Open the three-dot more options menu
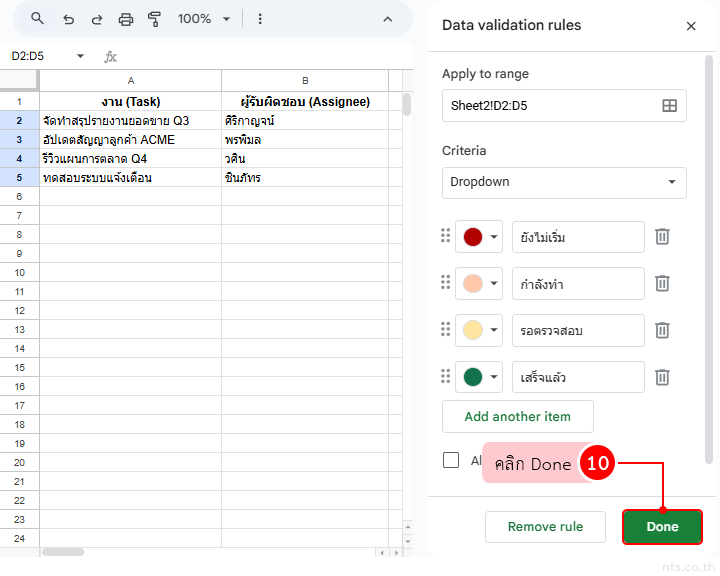Viewport: 720px width, 576px height. (260, 19)
